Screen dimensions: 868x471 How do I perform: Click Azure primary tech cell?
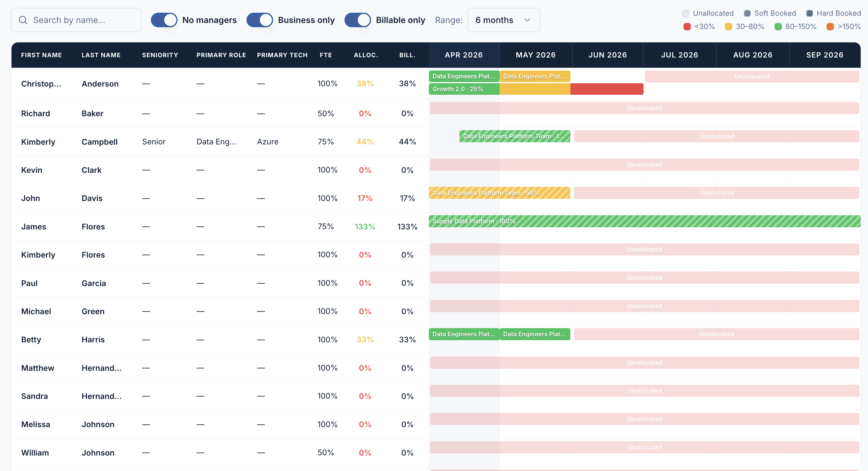pos(268,142)
